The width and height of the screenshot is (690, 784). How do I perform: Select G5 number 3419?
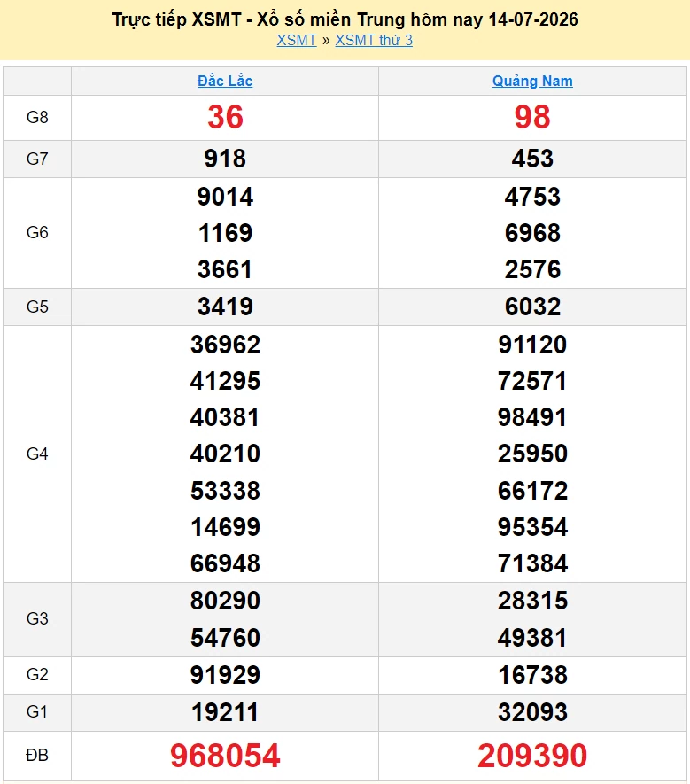point(225,307)
